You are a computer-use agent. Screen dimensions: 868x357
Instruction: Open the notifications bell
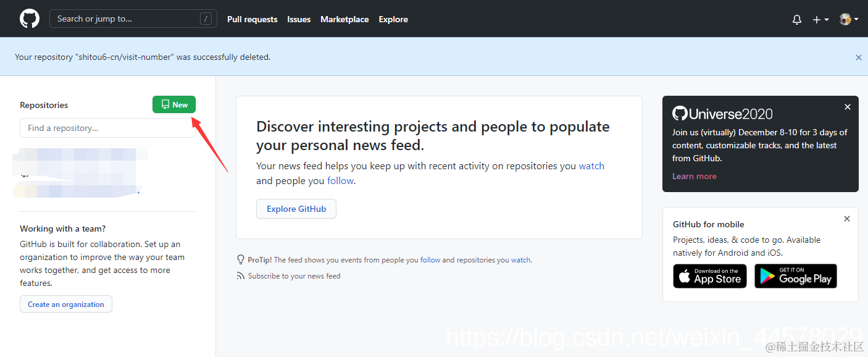tap(797, 20)
